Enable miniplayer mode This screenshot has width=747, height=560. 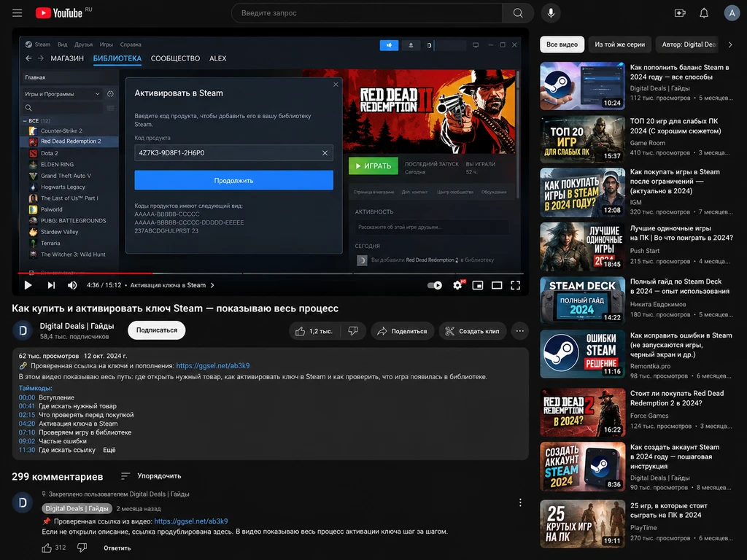[477, 285]
